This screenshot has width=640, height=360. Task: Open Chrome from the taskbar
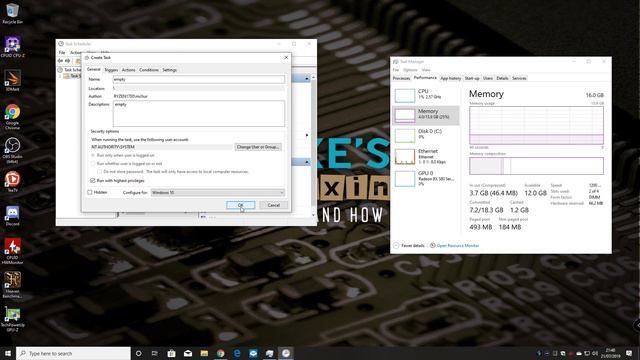220,353
